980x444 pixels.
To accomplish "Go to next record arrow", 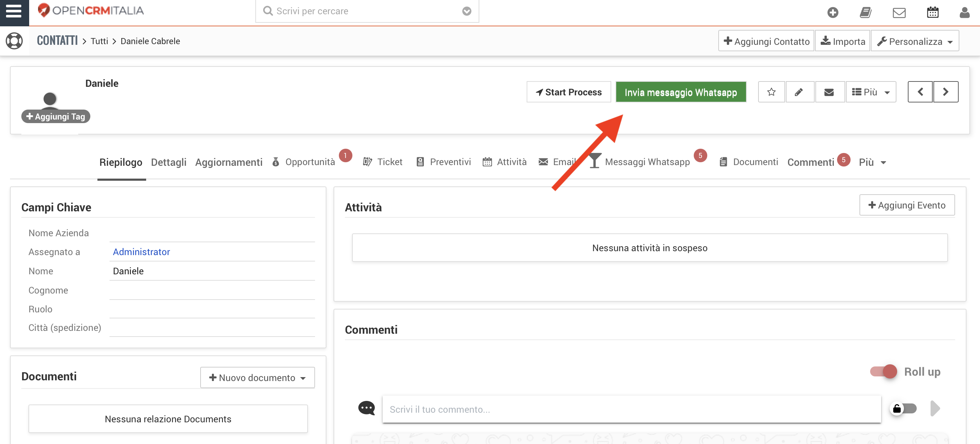I will click(946, 92).
